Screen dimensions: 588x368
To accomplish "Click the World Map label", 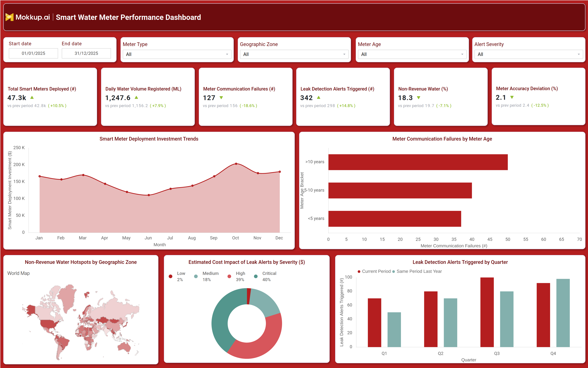I will pos(18,273).
